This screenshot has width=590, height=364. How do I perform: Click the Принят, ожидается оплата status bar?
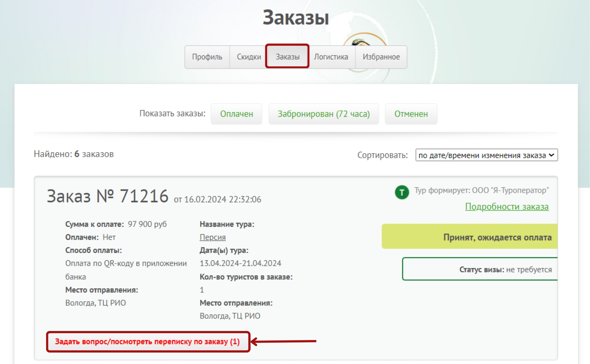(470, 237)
